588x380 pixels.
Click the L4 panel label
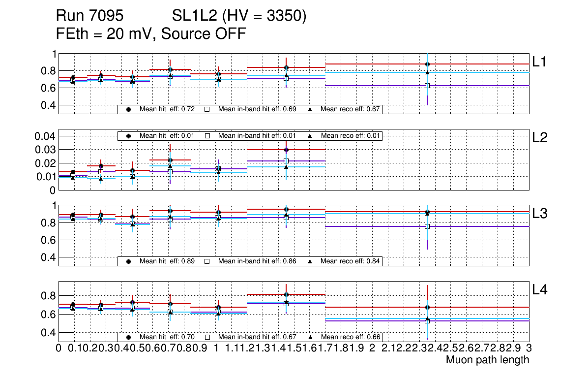pos(540,290)
